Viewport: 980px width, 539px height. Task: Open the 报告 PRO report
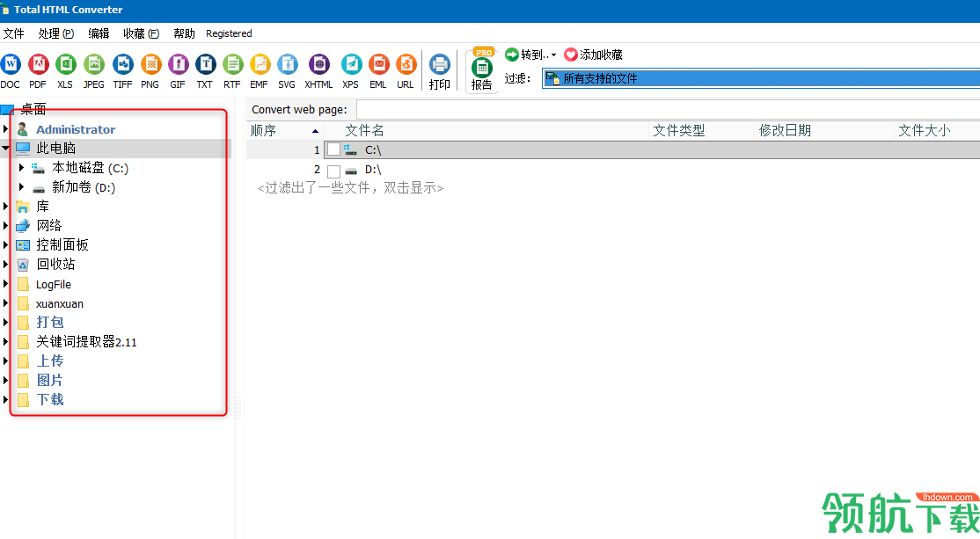[x=482, y=70]
